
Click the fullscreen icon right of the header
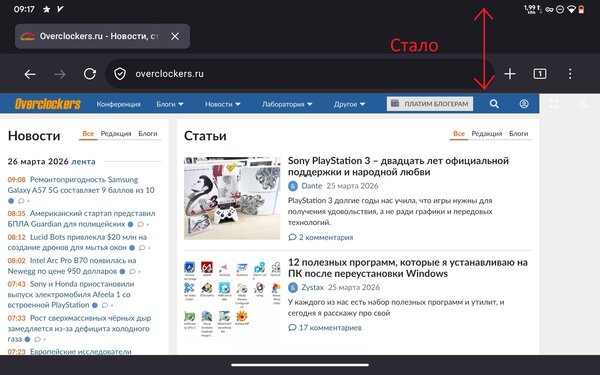pyautogui.click(x=554, y=104)
